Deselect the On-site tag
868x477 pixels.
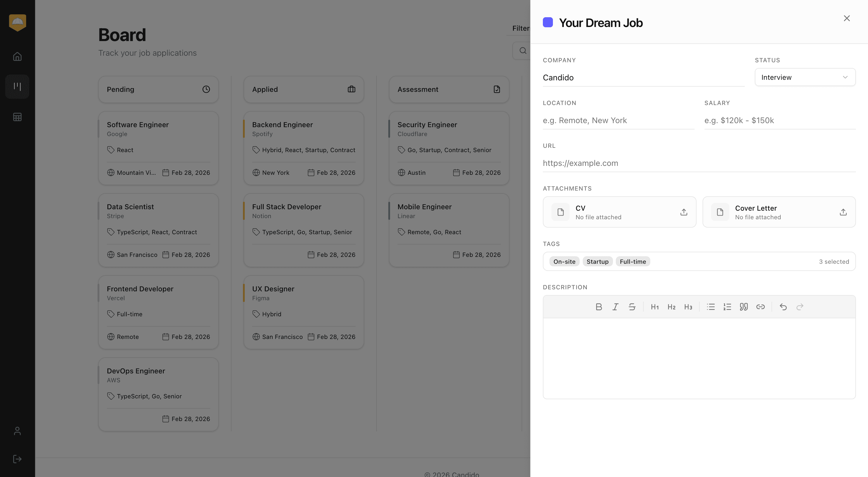(564, 261)
